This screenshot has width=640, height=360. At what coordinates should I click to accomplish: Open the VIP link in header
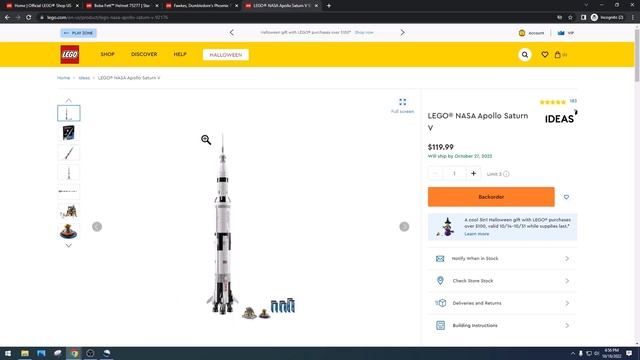point(566,33)
